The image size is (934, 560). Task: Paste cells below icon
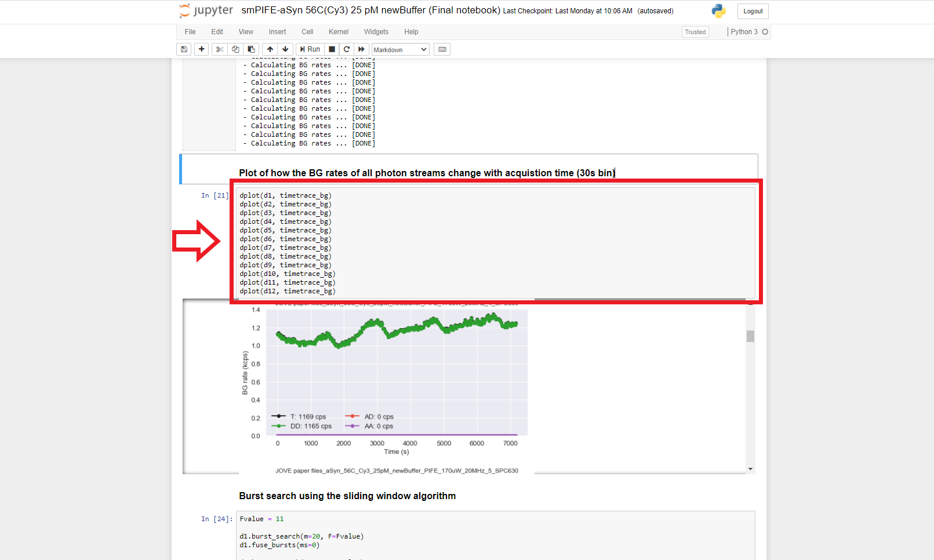pyautogui.click(x=251, y=49)
